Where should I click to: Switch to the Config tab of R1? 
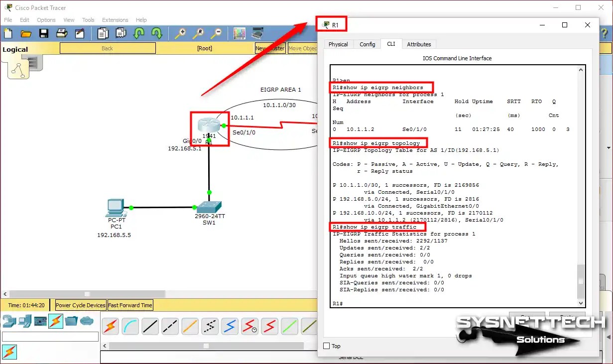coord(367,44)
